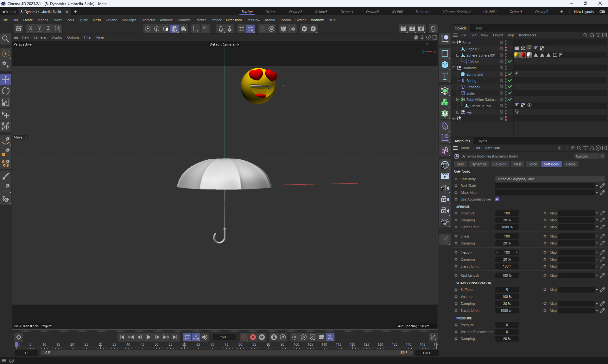Click the Structural springs value field
This screenshot has width=608, height=364.
tap(507, 213)
